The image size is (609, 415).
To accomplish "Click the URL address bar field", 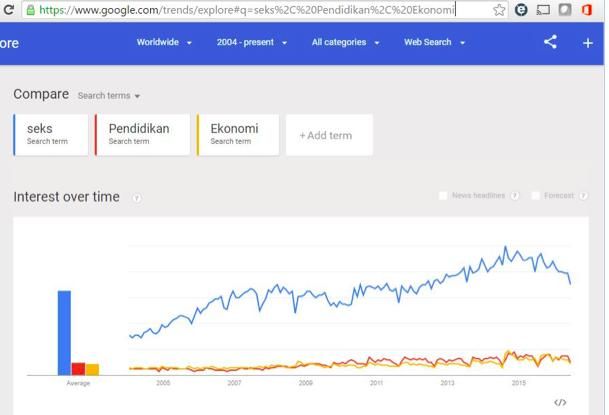I will (x=264, y=10).
